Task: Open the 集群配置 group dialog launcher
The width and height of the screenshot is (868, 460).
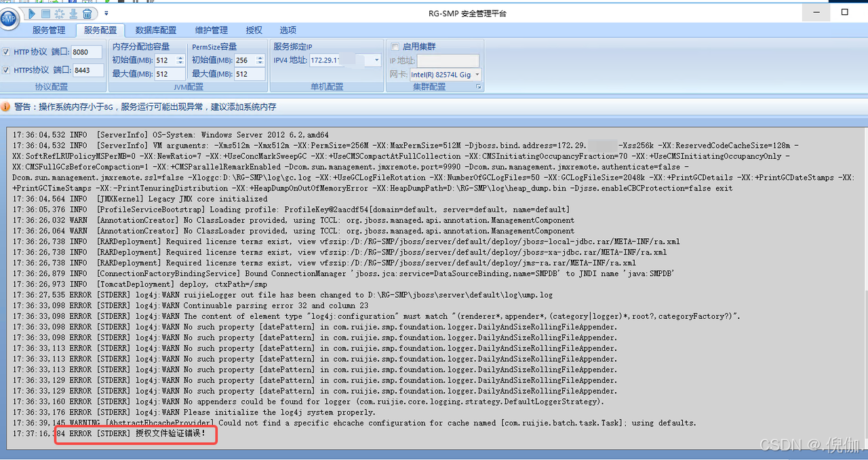Action: tap(479, 88)
